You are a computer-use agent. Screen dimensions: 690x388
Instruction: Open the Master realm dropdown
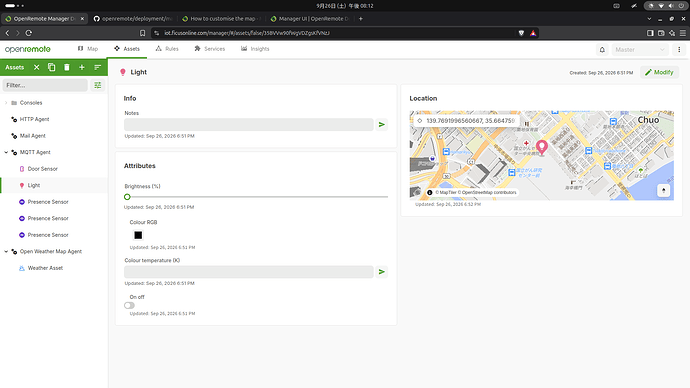click(640, 50)
